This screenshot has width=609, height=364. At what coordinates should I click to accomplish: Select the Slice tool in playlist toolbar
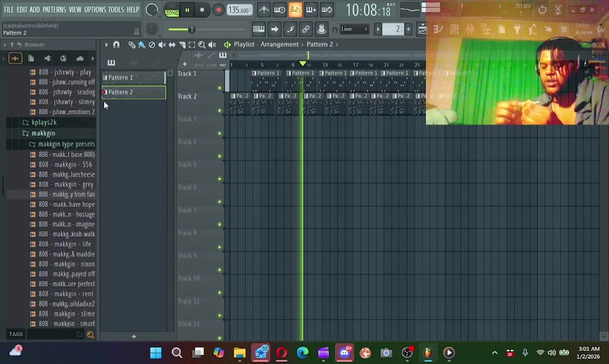click(182, 44)
